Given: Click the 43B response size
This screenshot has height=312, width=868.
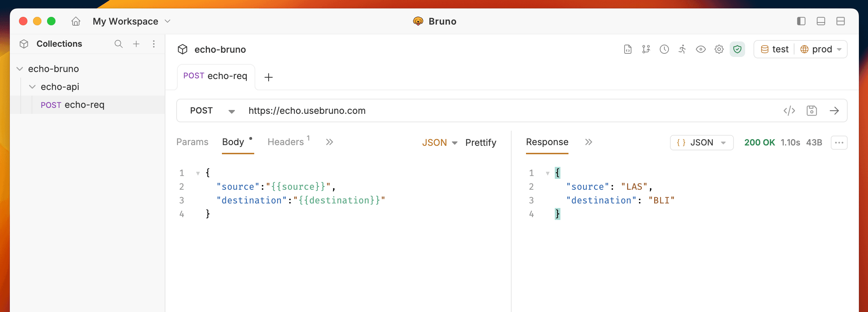Looking at the screenshot, I should point(814,143).
